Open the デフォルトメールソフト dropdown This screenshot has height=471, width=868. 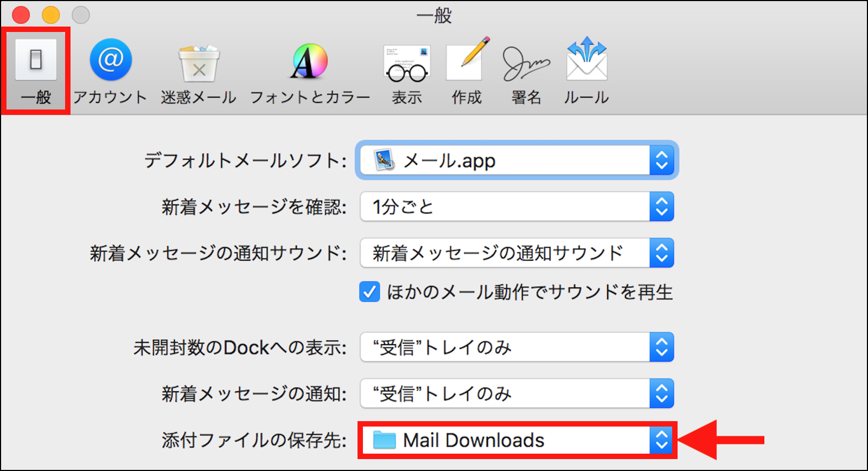coord(517,160)
